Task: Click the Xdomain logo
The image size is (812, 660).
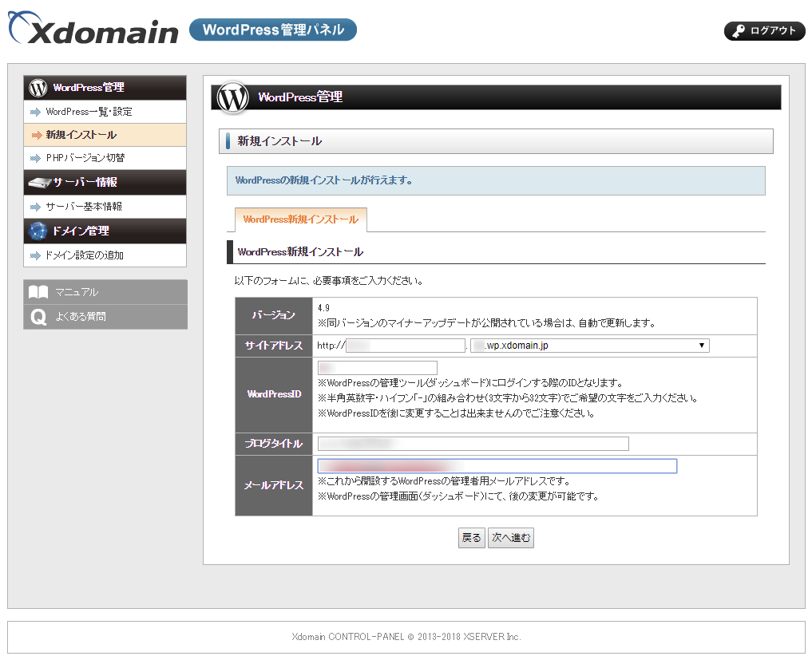Action: point(93,30)
